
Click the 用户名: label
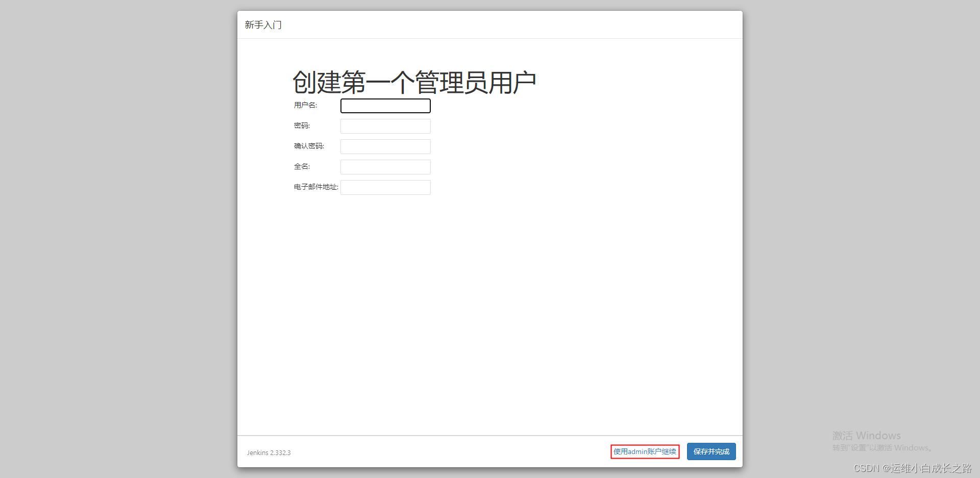(x=306, y=105)
